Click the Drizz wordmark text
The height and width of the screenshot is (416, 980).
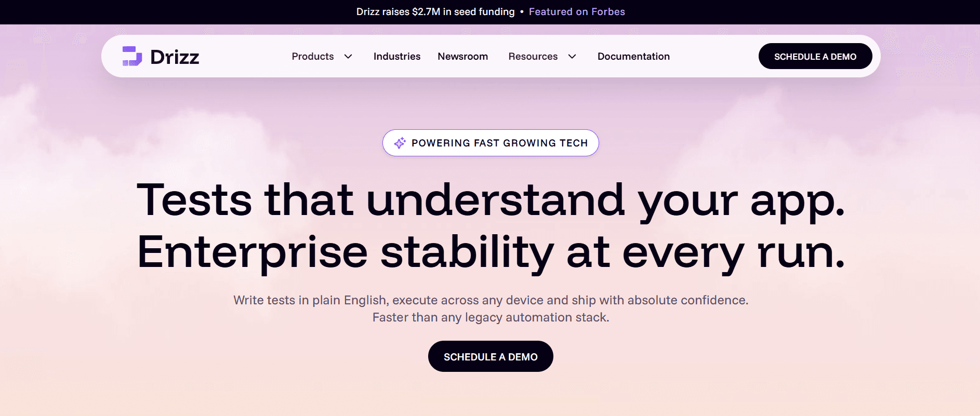(175, 57)
